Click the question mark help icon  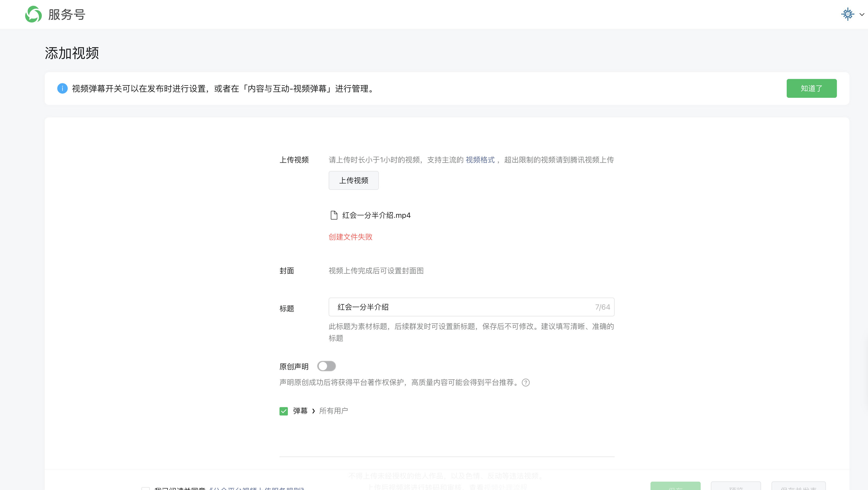click(x=525, y=383)
